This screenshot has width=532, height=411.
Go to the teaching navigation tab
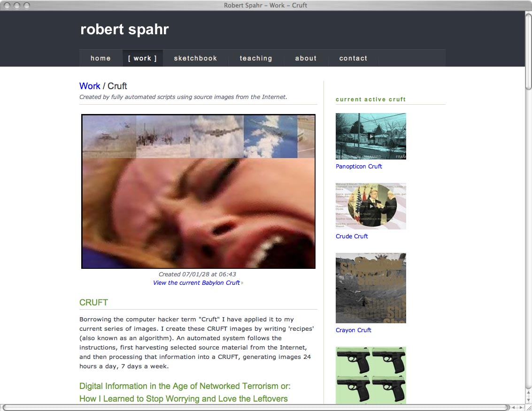(256, 58)
